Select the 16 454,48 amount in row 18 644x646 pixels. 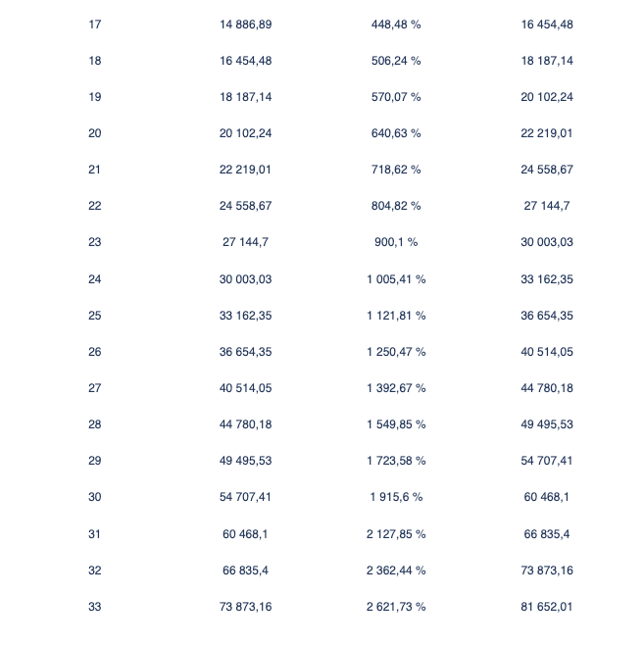pyautogui.click(x=246, y=61)
